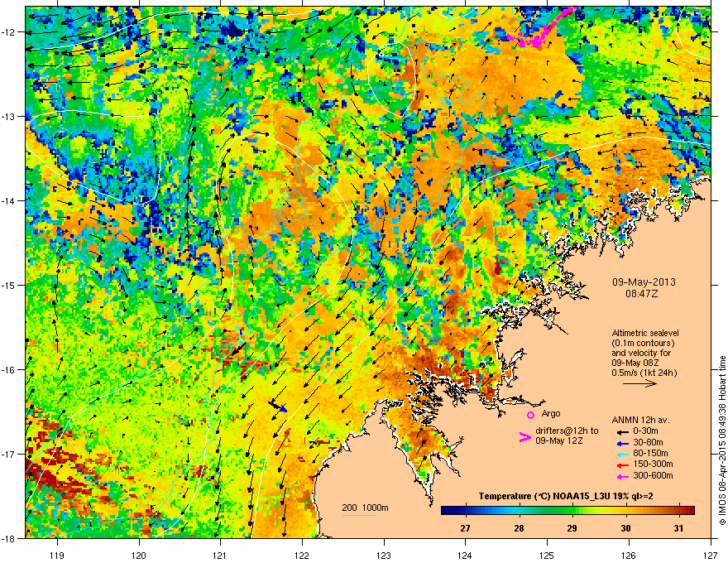Click the green section of colorbar near 29
The height and width of the screenshot is (563, 728).
click(x=571, y=510)
